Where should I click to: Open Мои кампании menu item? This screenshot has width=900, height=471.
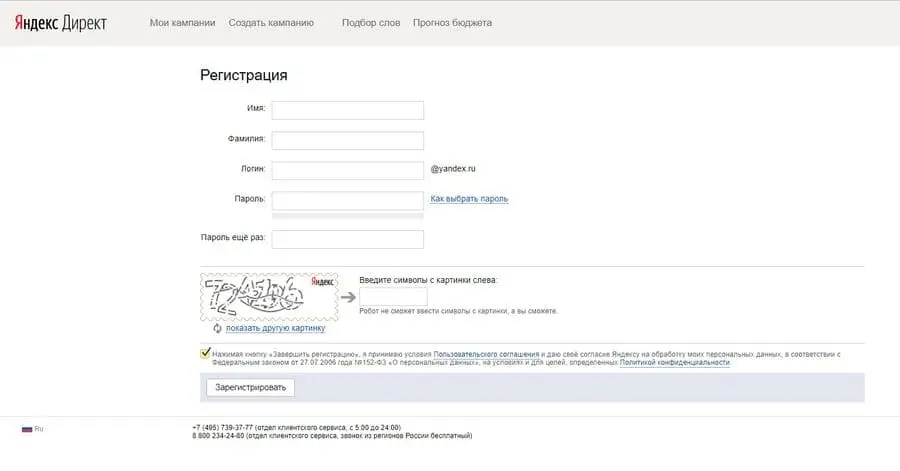(182, 23)
